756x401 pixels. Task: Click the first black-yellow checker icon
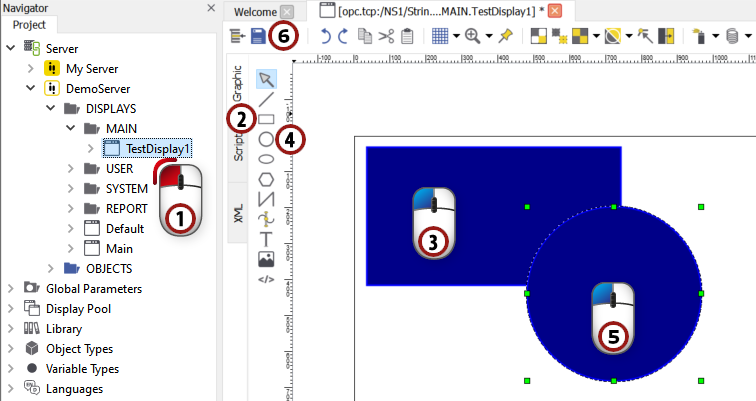pyautogui.click(x=539, y=36)
